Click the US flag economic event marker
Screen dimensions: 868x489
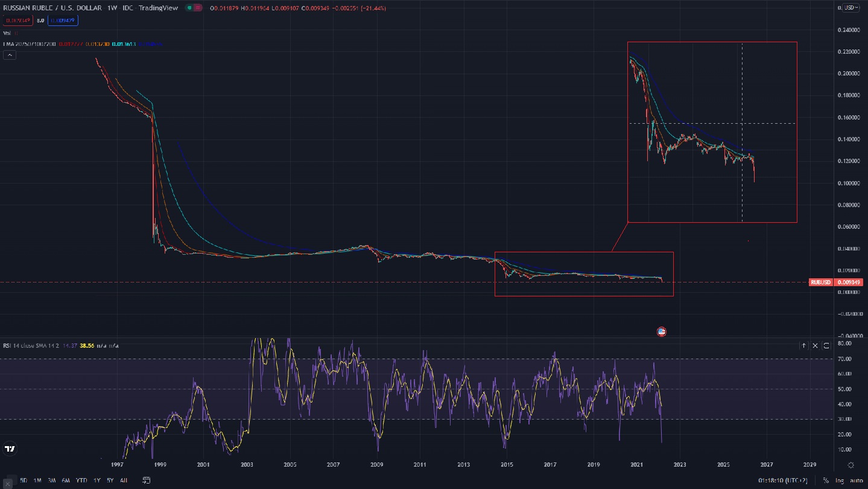tap(662, 331)
